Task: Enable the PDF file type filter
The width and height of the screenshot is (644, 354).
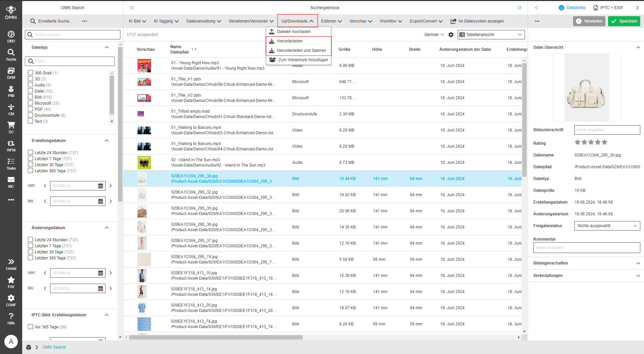Action: point(31,109)
